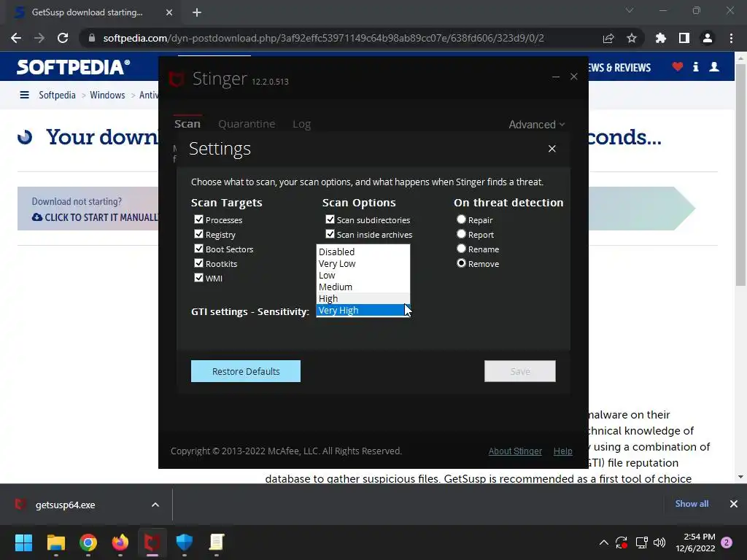The image size is (747, 560).
Task: Switch to the Scan tab
Action: click(187, 124)
